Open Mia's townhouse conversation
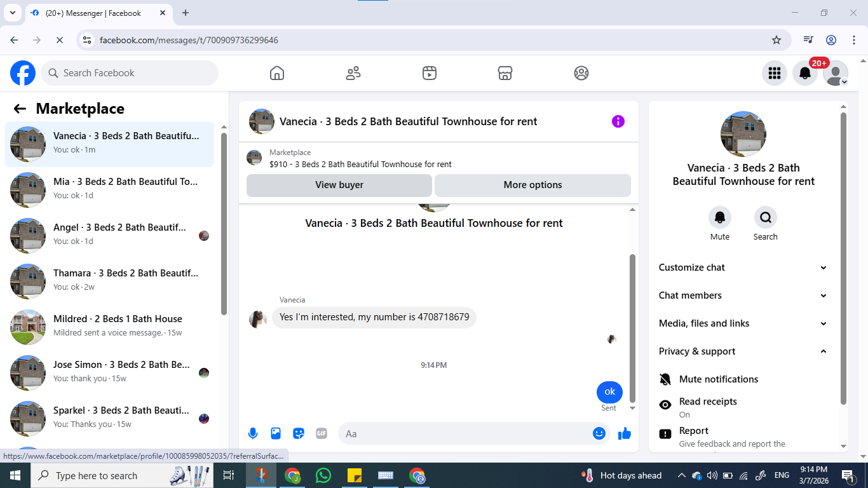This screenshot has width=868, height=488. click(110, 190)
